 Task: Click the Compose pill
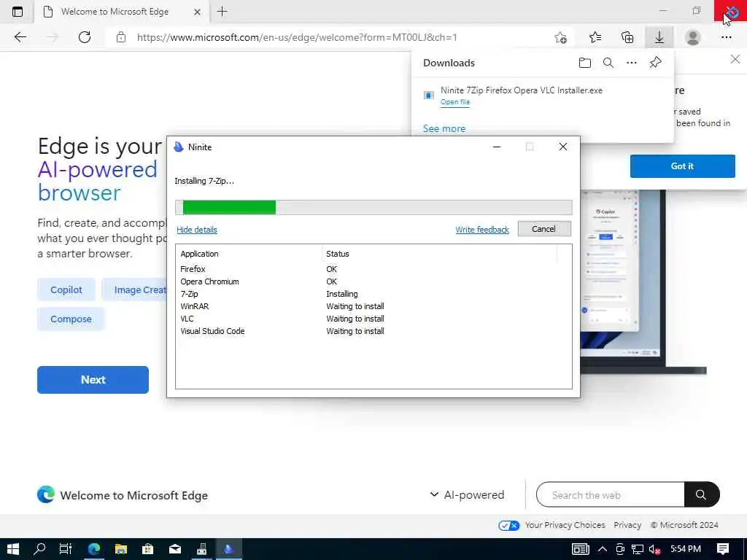(x=71, y=319)
